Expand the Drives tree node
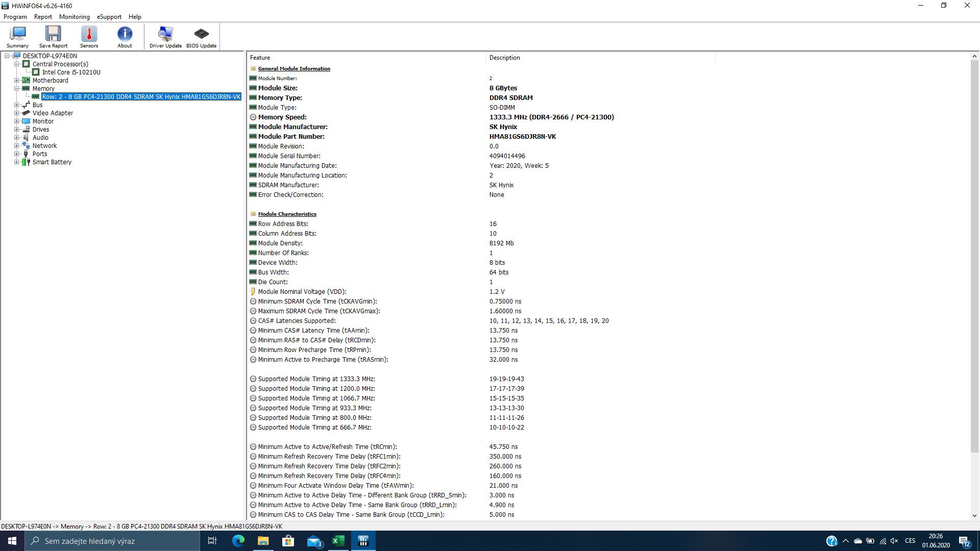Screen dimensions: 980x551 tap(16, 130)
